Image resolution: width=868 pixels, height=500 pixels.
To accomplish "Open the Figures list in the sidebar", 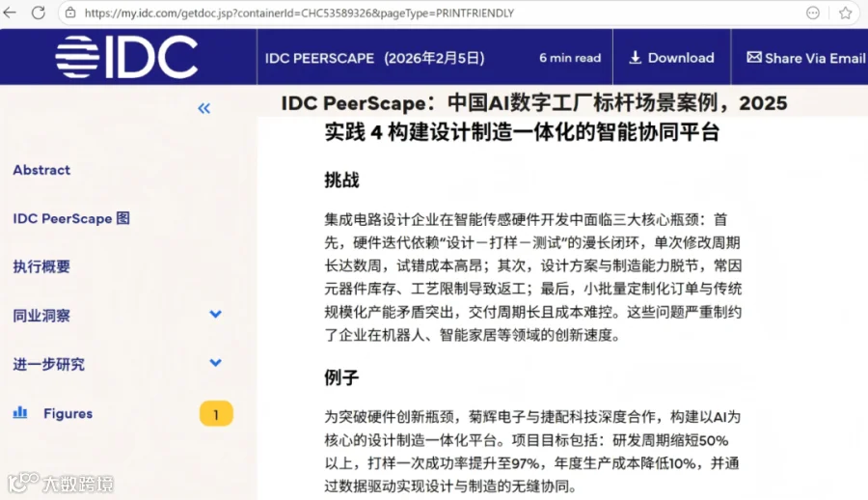I will (x=68, y=413).
